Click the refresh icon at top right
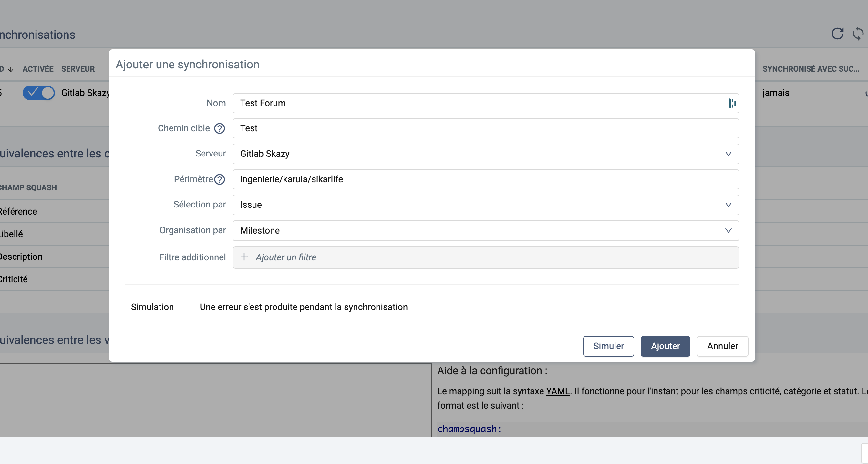 click(x=837, y=34)
